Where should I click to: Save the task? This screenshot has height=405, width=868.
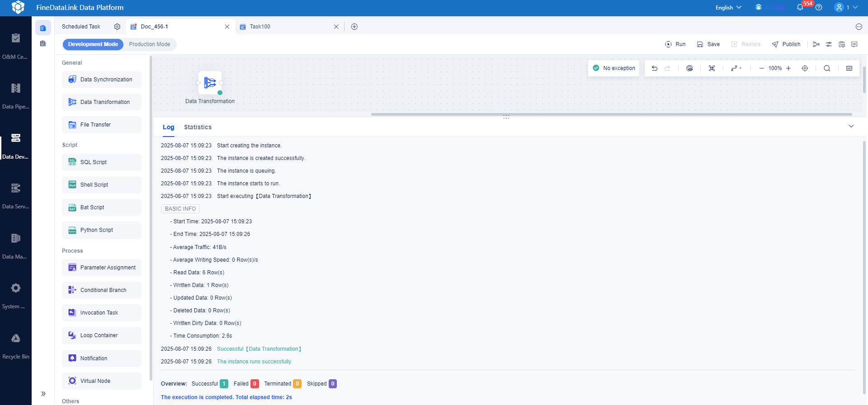708,44
